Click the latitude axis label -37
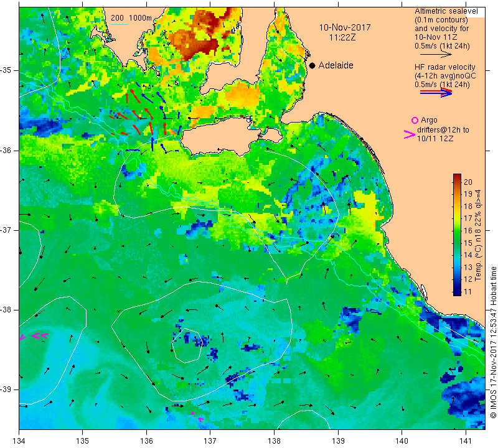 click(6, 230)
